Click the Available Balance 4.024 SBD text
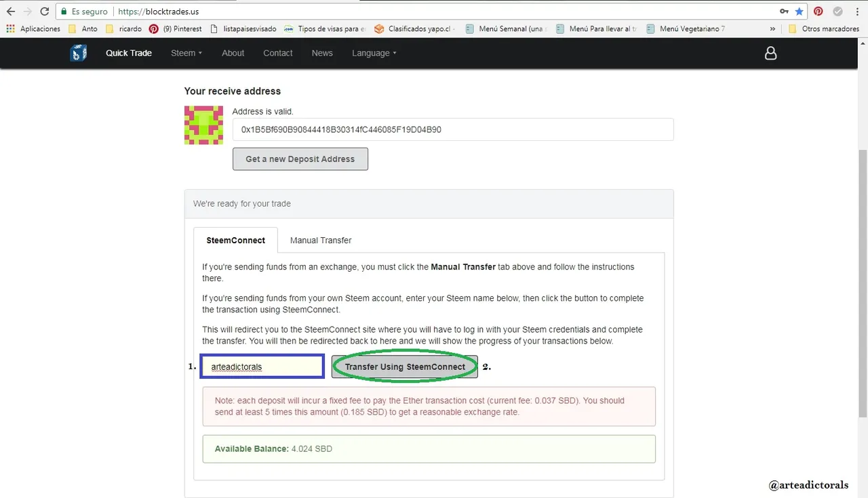The width and height of the screenshot is (868, 498). point(273,449)
